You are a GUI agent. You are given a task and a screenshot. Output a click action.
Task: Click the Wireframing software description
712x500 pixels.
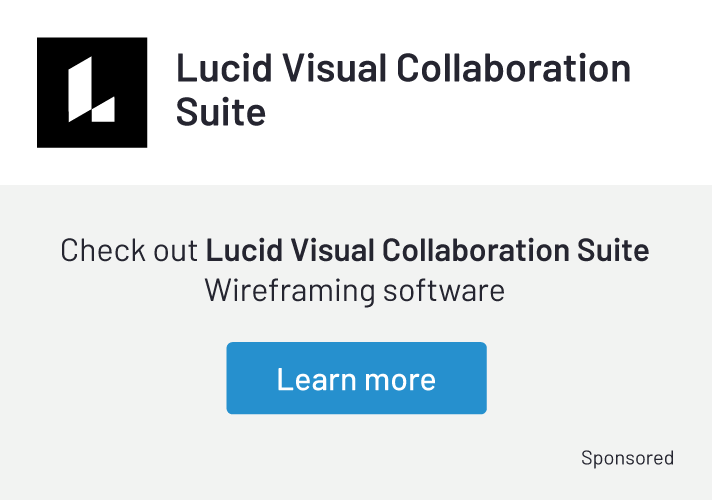(x=355, y=291)
